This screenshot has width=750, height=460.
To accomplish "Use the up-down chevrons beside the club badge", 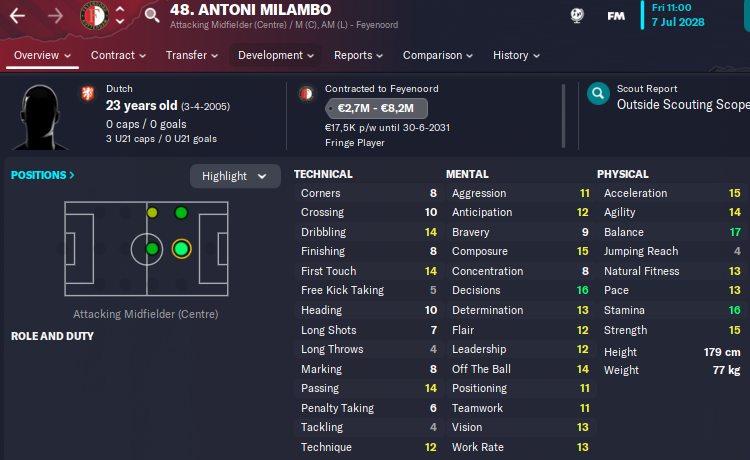I will click(120, 15).
